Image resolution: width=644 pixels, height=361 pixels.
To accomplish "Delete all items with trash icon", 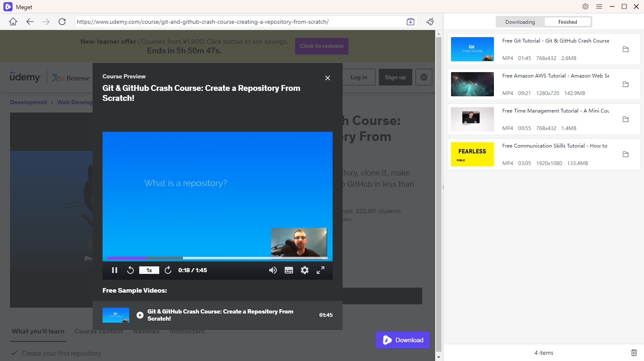I will [634, 353].
